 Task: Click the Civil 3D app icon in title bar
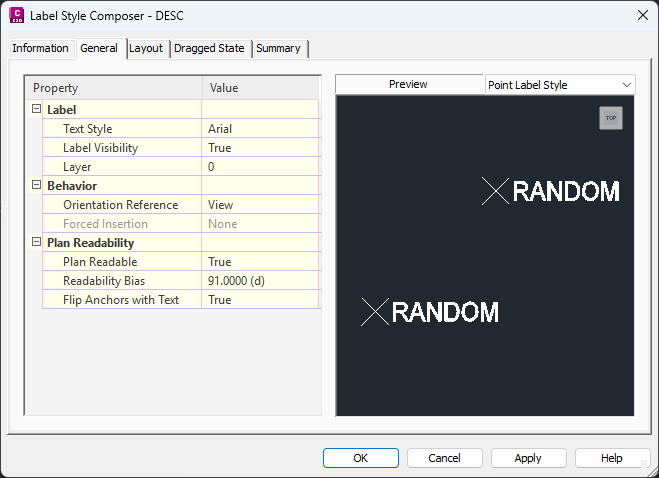[x=16, y=15]
